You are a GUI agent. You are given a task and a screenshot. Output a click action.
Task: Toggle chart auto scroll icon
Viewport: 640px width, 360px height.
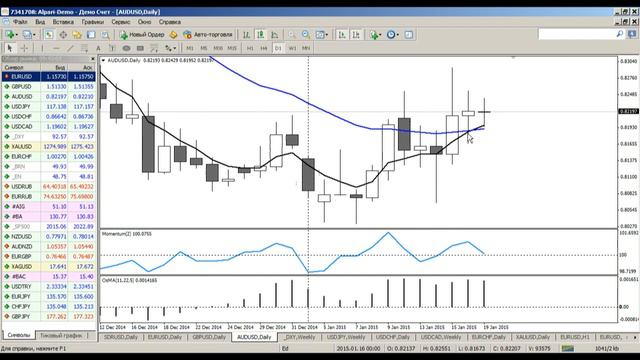point(342,35)
